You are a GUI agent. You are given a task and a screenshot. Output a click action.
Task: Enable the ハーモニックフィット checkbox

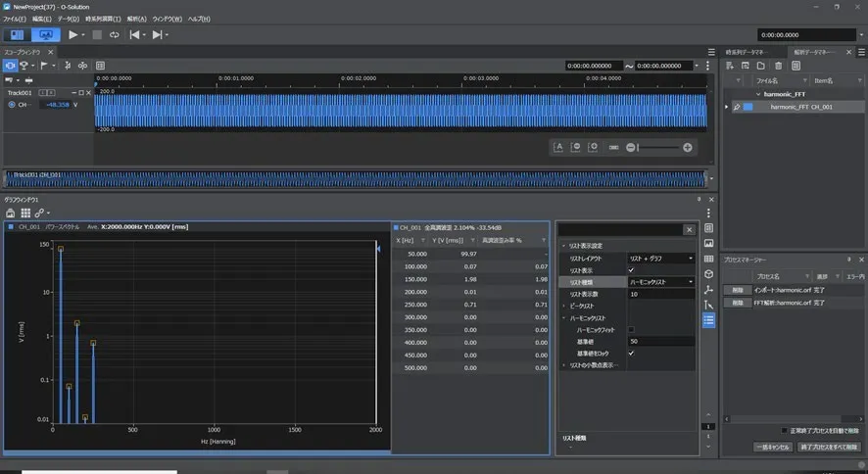pos(631,330)
